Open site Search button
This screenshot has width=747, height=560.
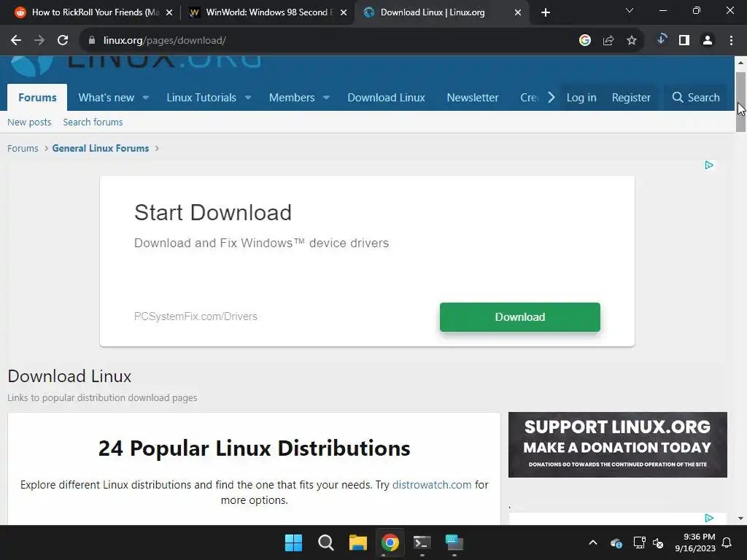695,98
